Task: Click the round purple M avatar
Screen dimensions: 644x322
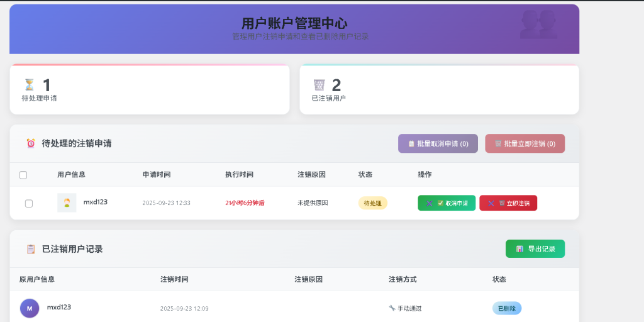Action: tap(30, 308)
